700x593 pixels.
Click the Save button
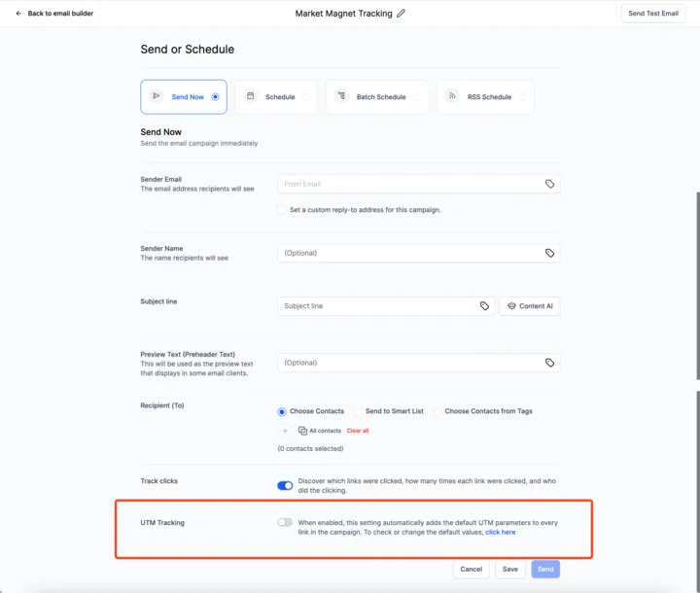pos(509,569)
